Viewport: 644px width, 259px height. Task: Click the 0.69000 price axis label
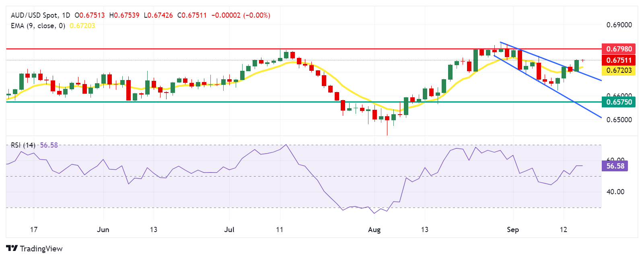point(619,25)
